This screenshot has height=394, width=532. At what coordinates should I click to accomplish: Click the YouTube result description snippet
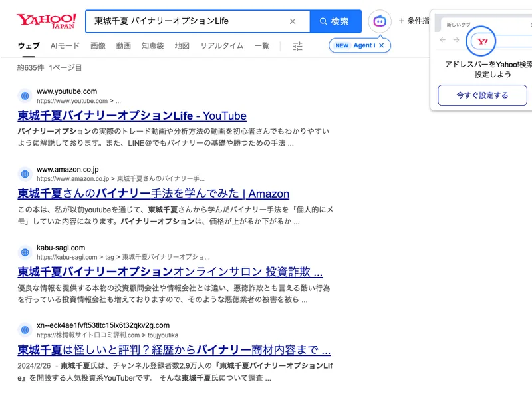coord(174,137)
